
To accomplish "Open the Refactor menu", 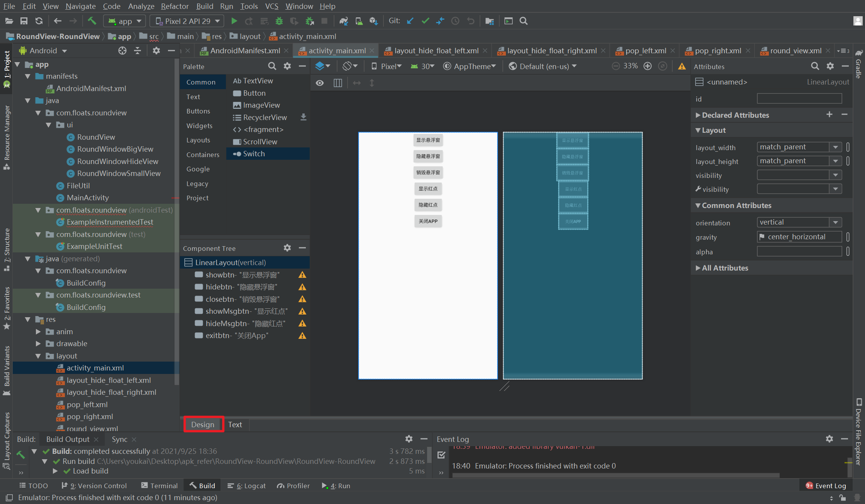I will 175,6.
